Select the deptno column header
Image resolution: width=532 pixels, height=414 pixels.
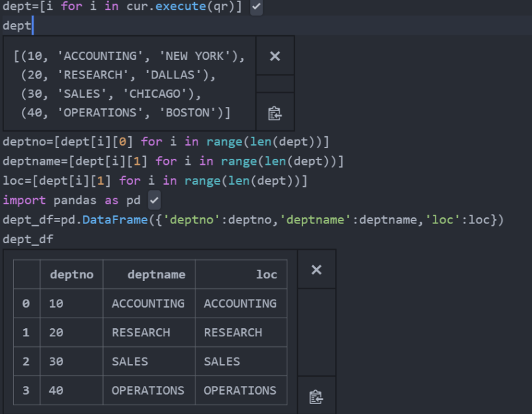click(x=72, y=274)
